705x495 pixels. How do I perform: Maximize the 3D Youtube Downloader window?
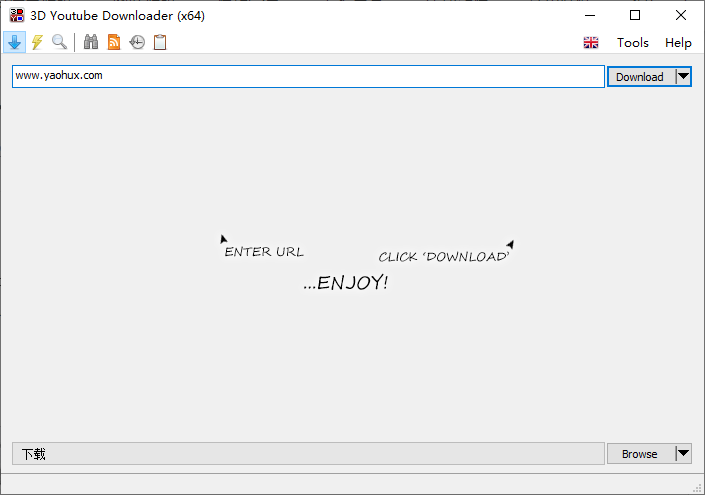635,15
